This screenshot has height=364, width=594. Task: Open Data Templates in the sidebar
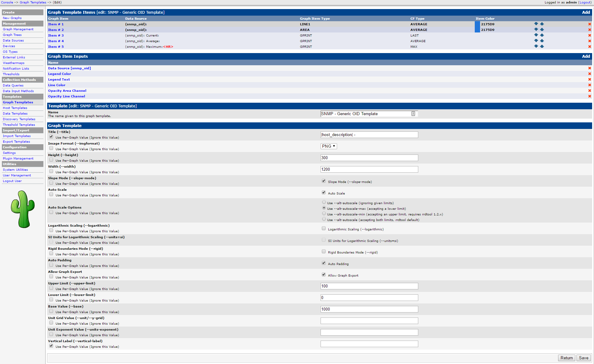(x=15, y=114)
